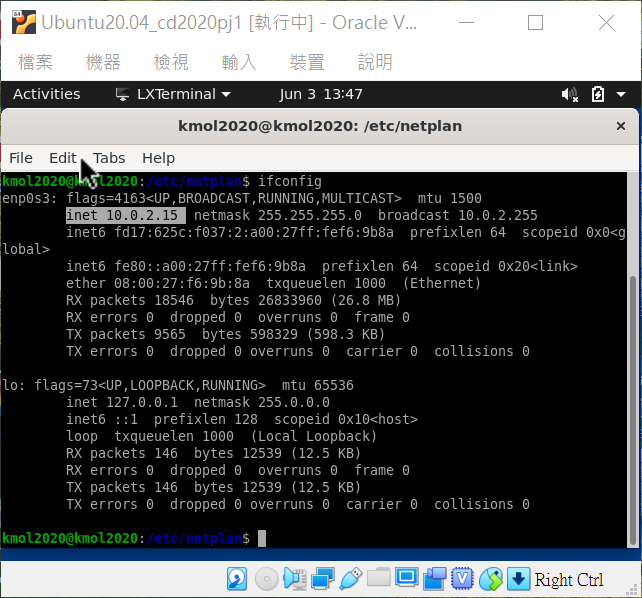Open the VirtualBox 輸入 menu
This screenshot has height=598, width=642.
239,62
